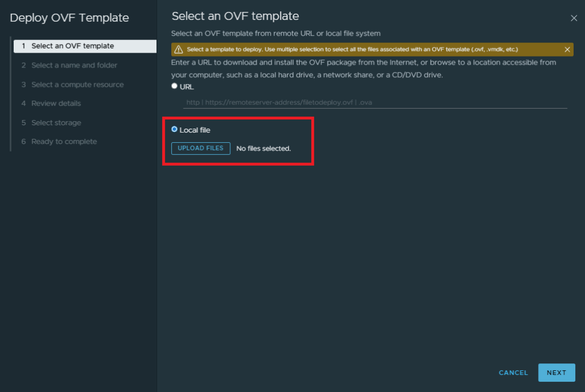Go to step 1 Select an OVF template

point(73,46)
